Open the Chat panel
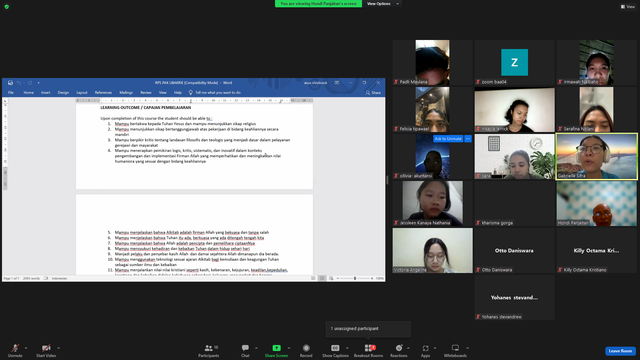The height and width of the screenshot is (360, 640). (245, 350)
